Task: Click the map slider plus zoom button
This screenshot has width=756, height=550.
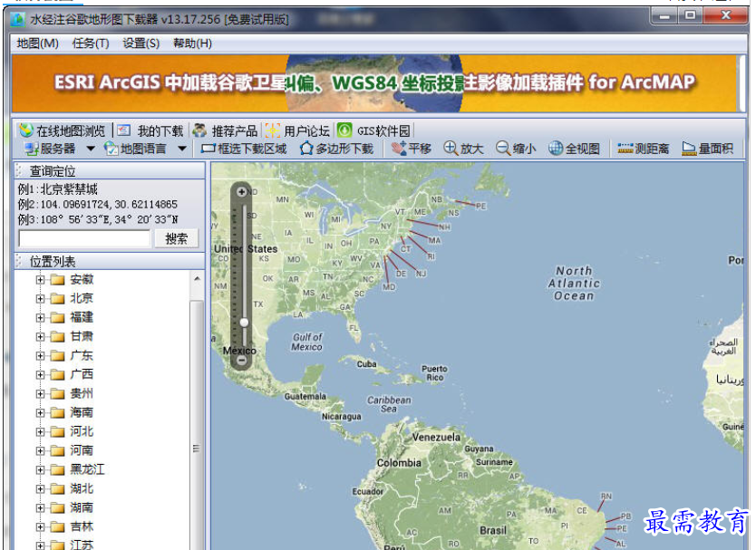Action: click(241, 191)
